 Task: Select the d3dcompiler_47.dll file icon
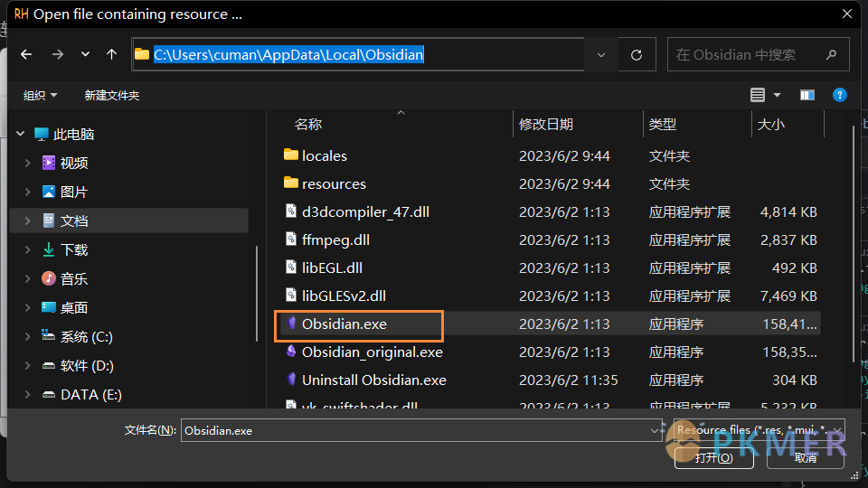[291, 211]
